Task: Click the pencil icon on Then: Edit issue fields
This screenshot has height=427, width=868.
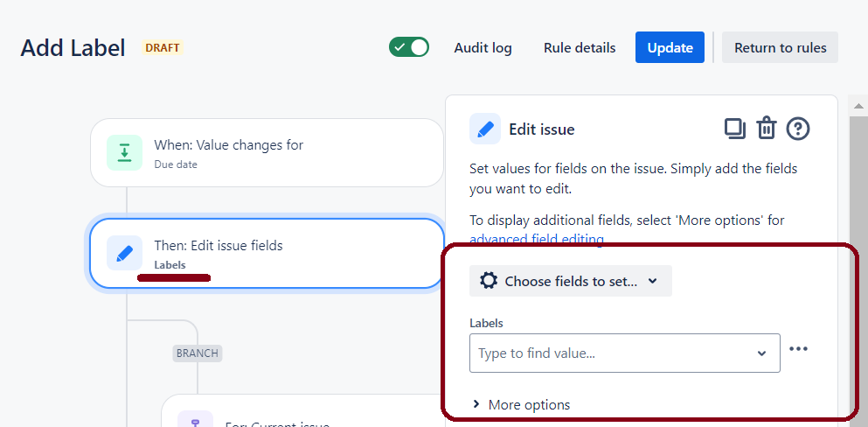Action: click(x=124, y=253)
